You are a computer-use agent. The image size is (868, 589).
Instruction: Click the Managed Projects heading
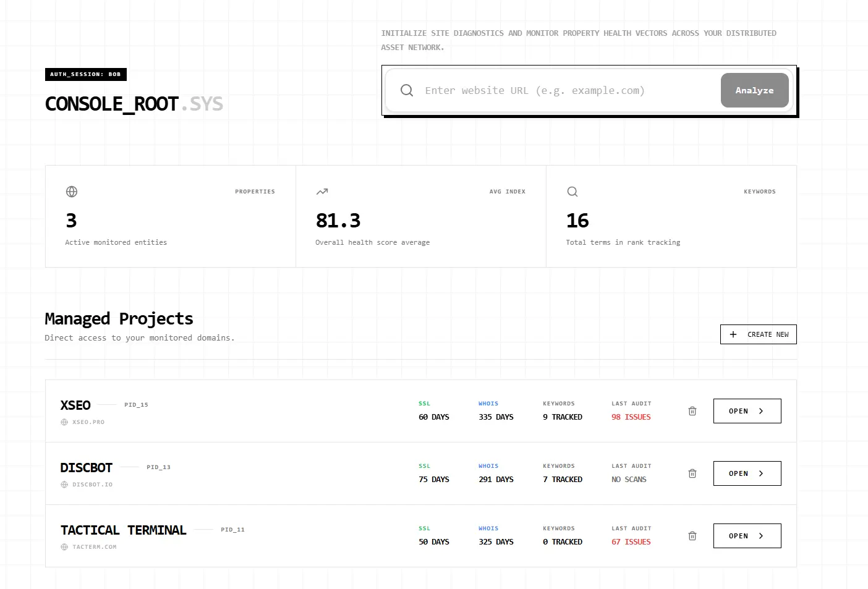119,319
